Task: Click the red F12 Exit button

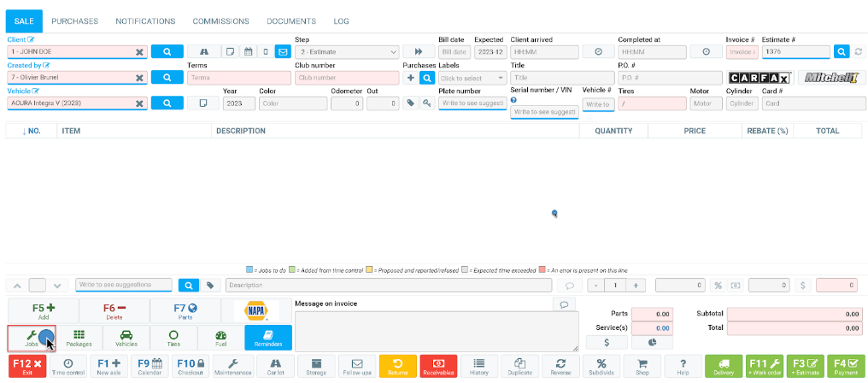Action: tap(26, 366)
